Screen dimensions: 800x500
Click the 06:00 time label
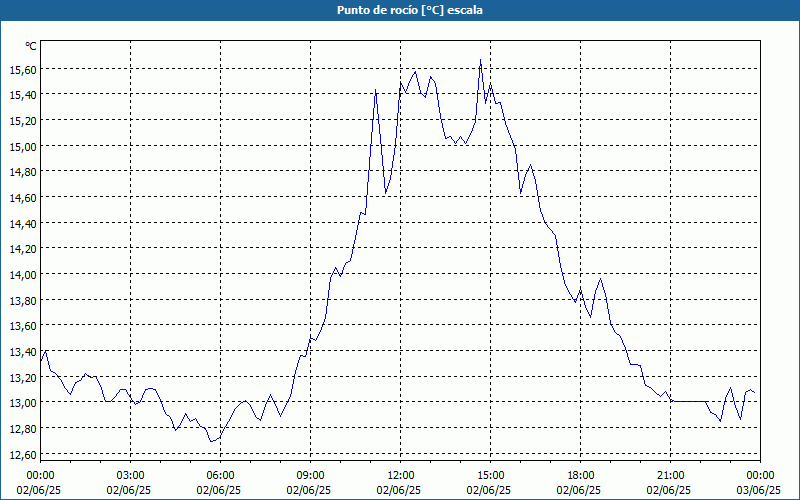pos(220,476)
